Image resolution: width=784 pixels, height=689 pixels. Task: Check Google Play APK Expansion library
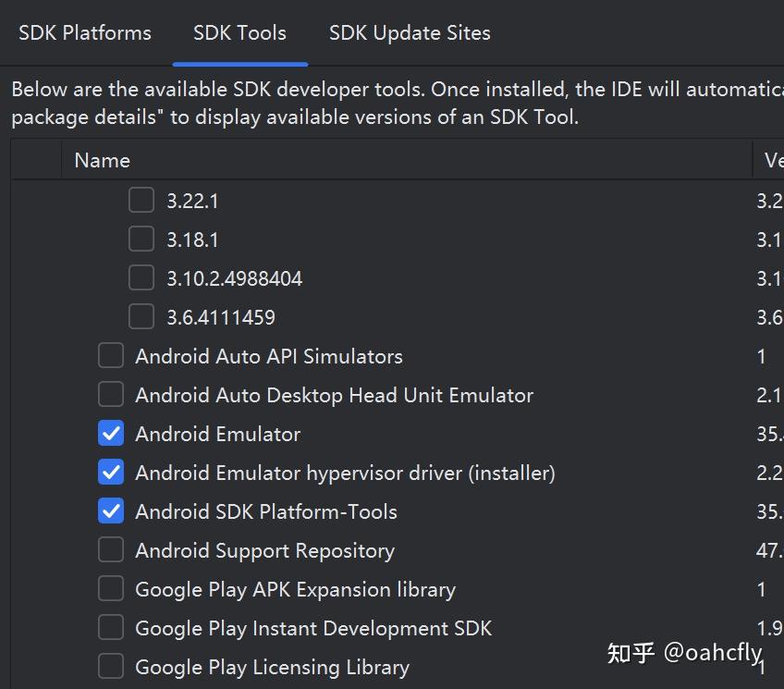pos(110,588)
